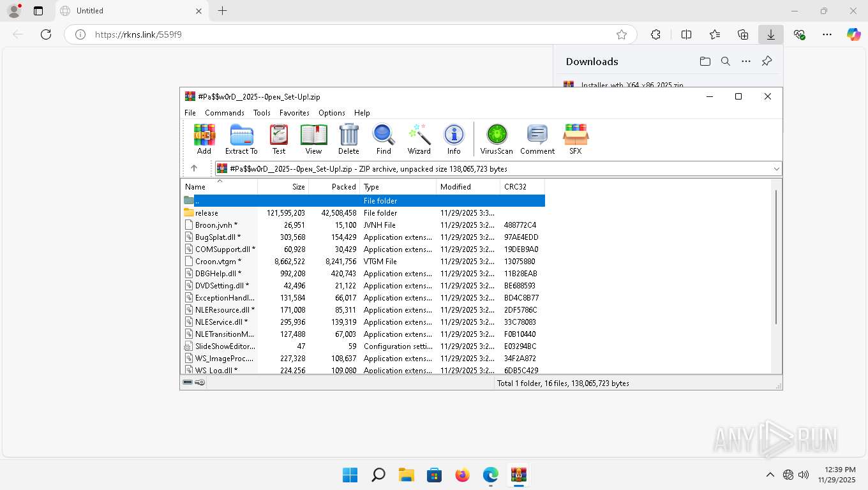868x490 pixels.
Task: Open browser Collections icon
Action: coord(743,34)
